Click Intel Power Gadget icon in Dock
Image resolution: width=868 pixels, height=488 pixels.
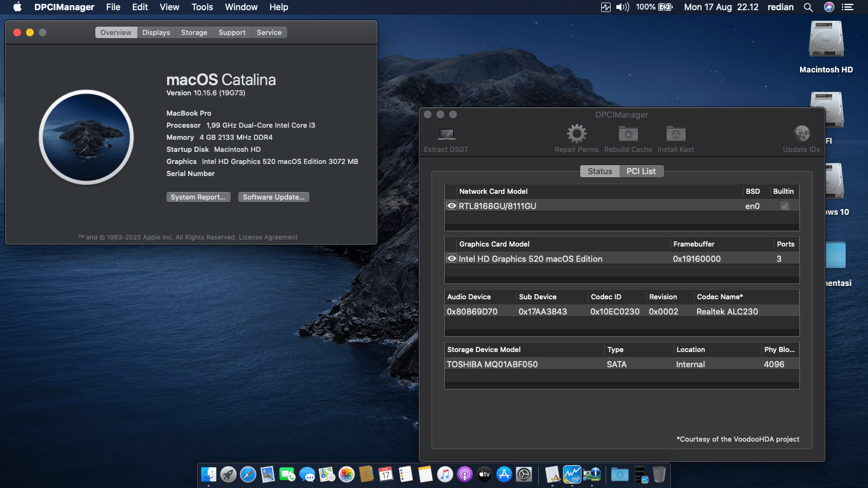pos(572,474)
